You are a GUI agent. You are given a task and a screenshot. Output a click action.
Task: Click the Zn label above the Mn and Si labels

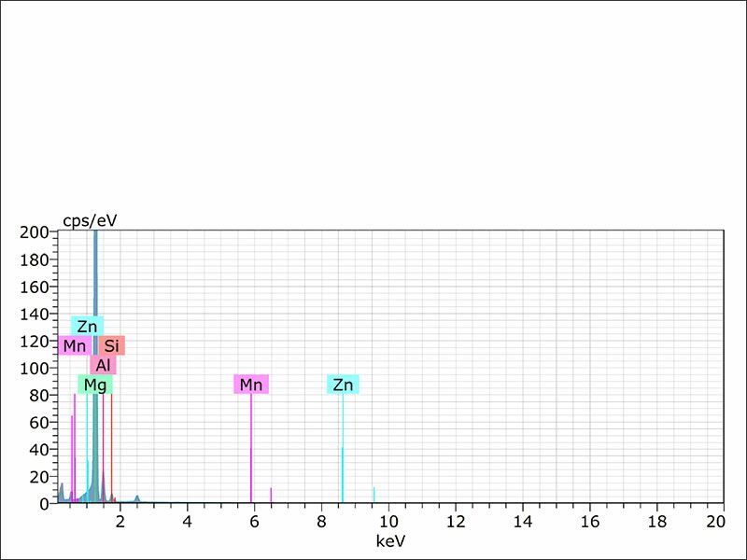pos(87,326)
